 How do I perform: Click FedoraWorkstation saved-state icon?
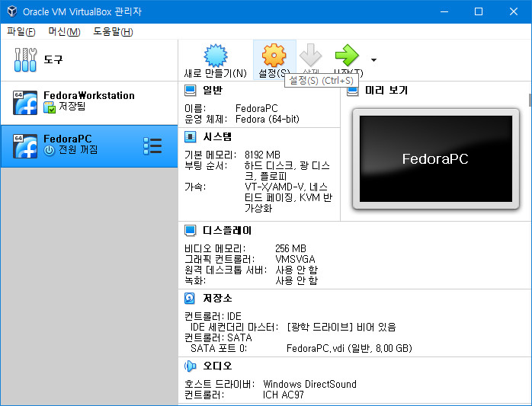click(50, 107)
